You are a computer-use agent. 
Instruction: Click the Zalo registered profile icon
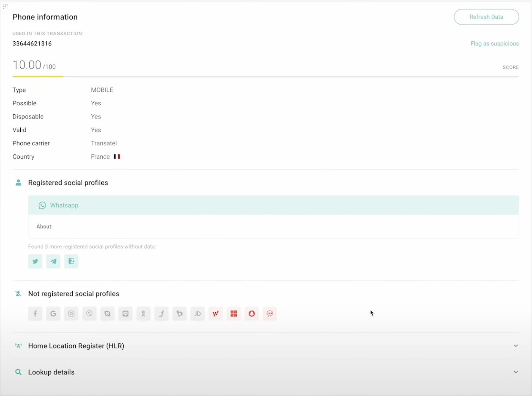(71, 261)
